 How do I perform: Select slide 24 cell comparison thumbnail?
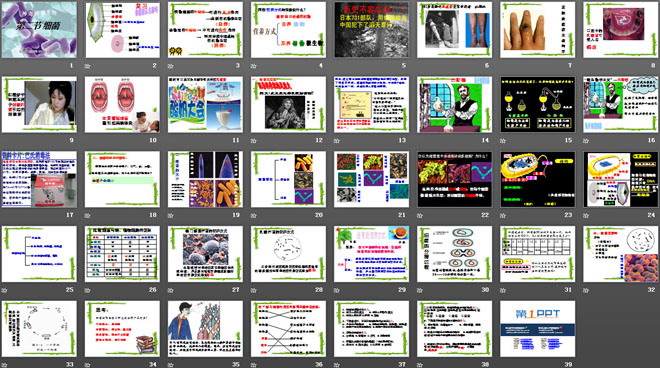point(620,179)
